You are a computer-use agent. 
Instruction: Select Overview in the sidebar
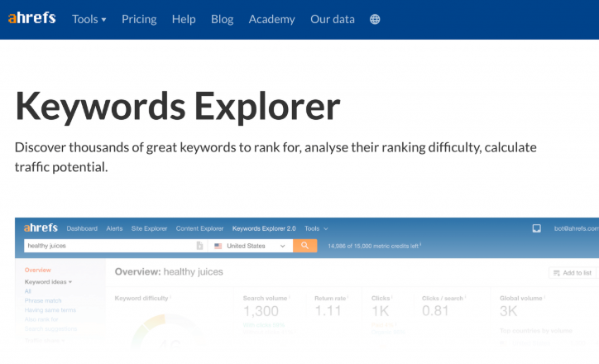37,270
